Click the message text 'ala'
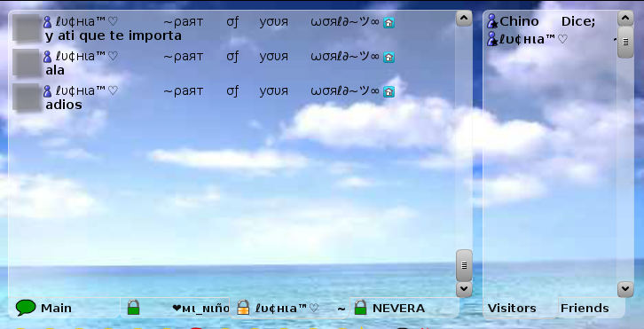The height and width of the screenshot is (329, 644). [55, 70]
